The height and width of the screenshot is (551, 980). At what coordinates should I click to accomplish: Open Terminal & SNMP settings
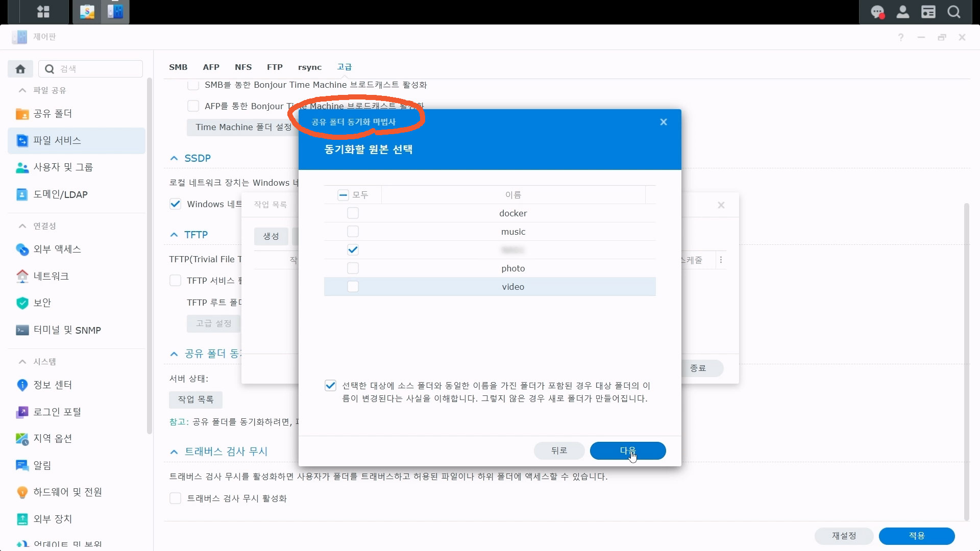click(67, 330)
